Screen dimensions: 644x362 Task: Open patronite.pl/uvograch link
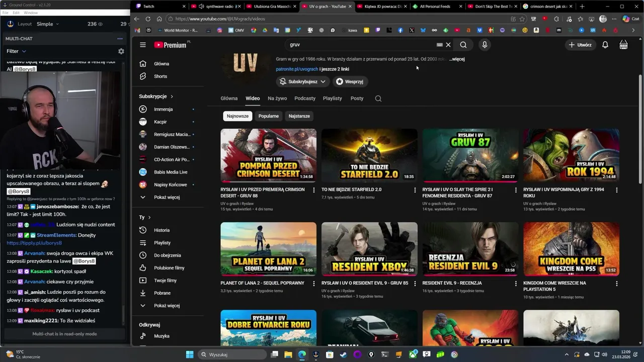tap(297, 69)
